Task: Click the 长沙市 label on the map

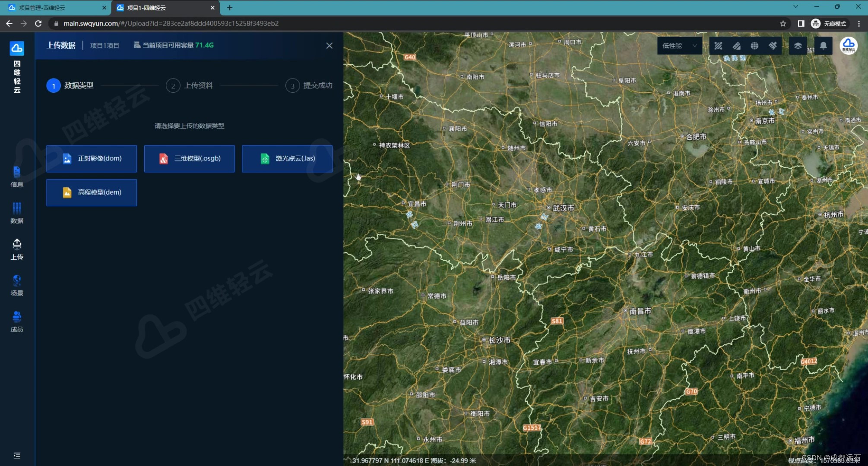Action: coord(499,340)
